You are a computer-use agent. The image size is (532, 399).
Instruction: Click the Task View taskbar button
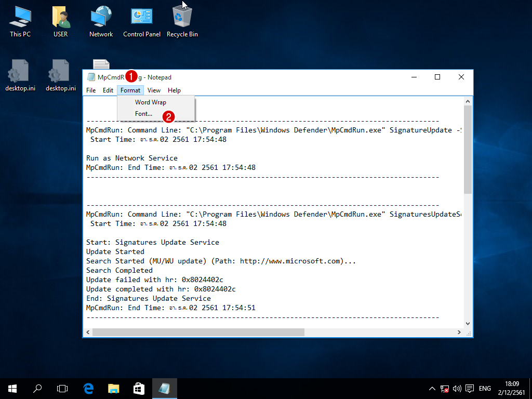(x=62, y=388)
